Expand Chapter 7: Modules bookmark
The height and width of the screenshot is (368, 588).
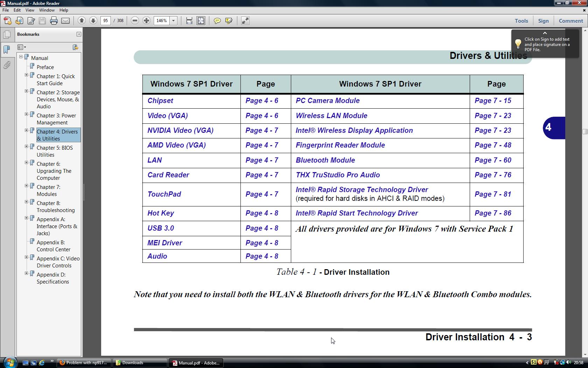26,186
